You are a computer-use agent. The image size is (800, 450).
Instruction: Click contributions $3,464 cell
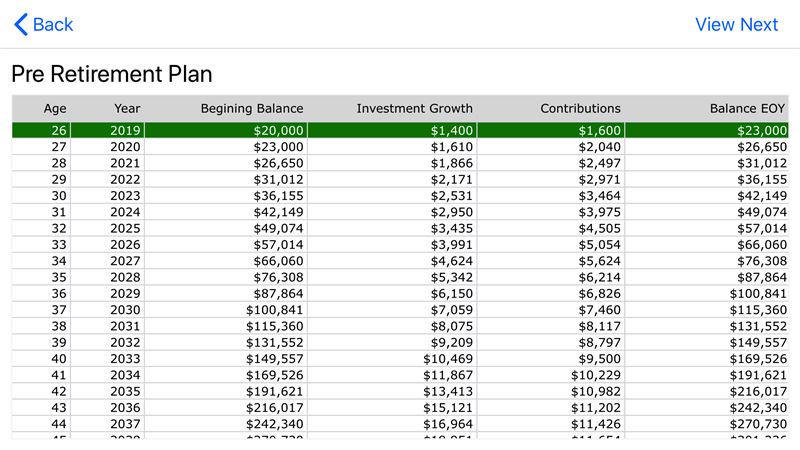tap(551, 195)
